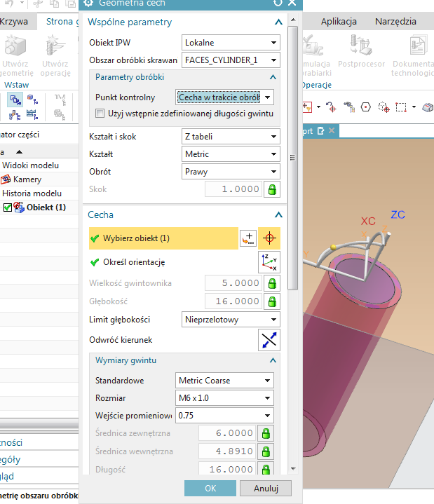Click the dashed rectangle selection icon
Viewport: 434px width, 504px height.
(401, 107)
